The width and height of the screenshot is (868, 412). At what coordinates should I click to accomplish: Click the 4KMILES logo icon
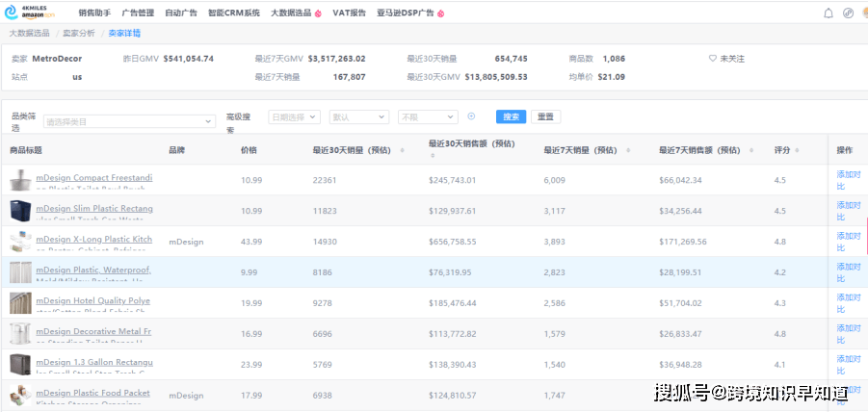tap(12, 13)
